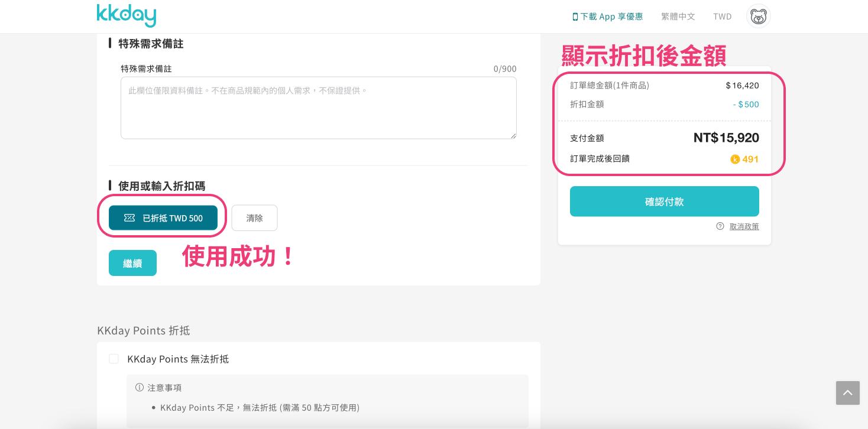Open the bear profile avatar icon

point(757,16)
